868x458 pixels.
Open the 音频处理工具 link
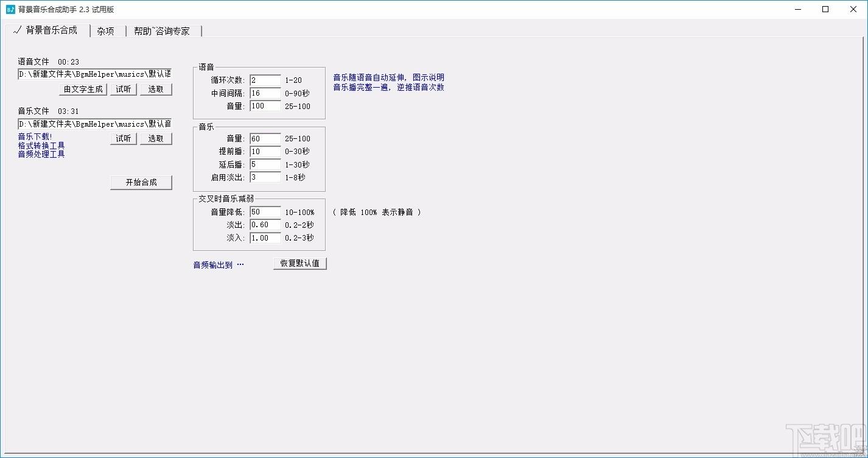tap(41, 154)
